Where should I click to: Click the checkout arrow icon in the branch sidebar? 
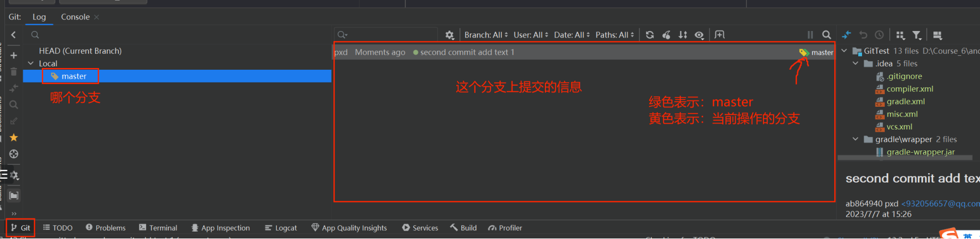14,121
